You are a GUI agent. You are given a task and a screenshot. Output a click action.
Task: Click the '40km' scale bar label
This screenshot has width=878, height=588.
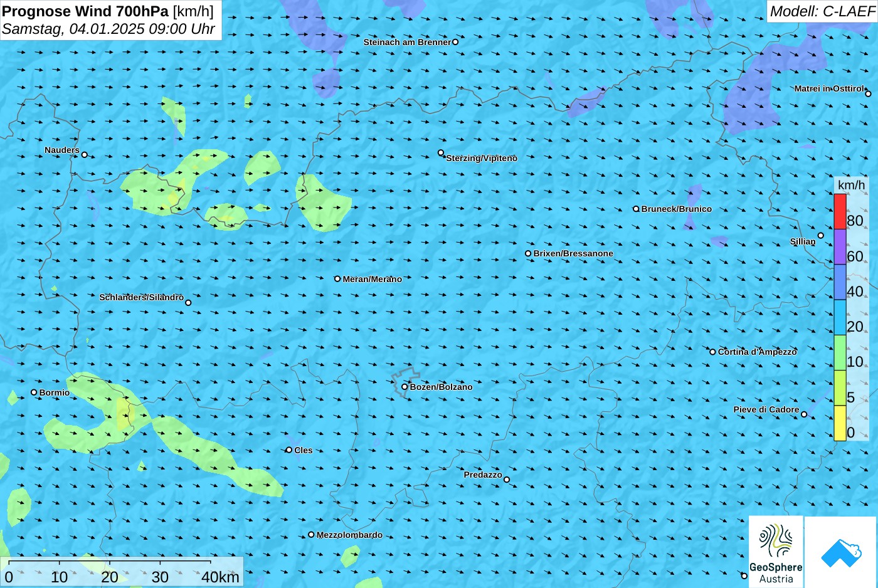(x=220, y=577)
